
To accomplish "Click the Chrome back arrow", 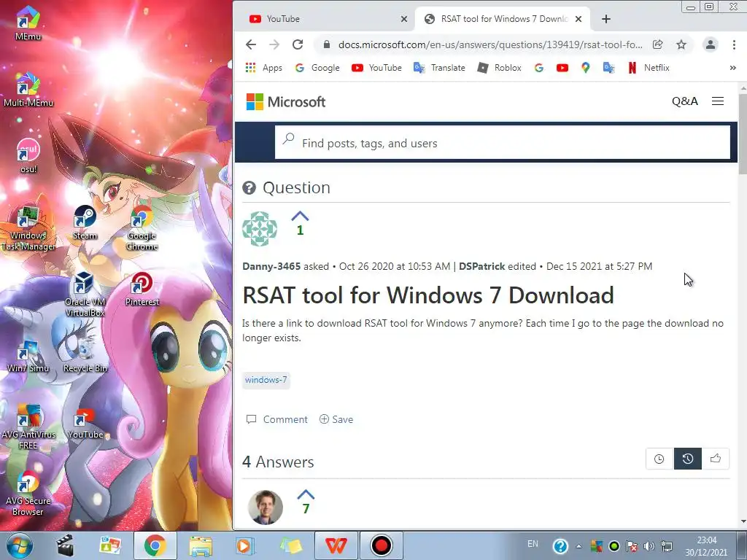I will pyautogui.click(x=251, y=44).
